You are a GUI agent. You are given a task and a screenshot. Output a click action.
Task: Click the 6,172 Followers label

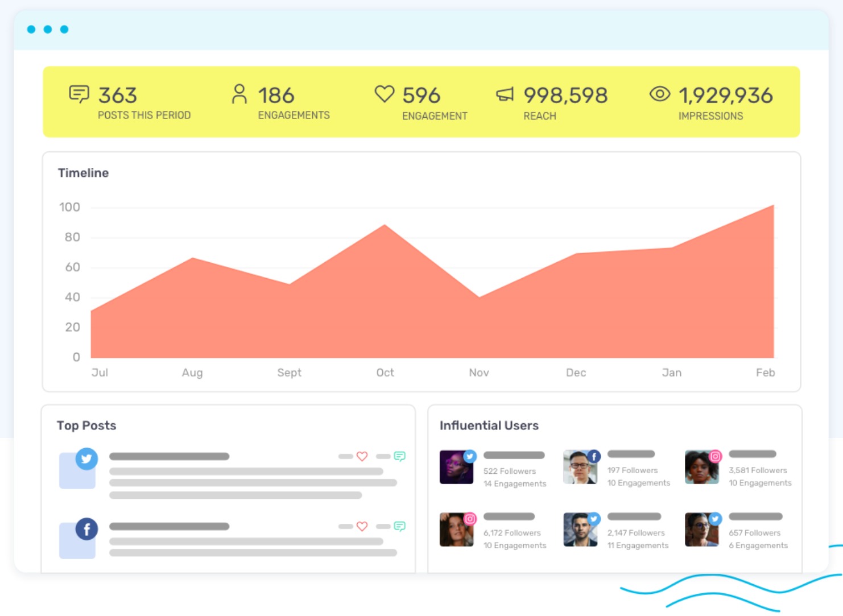(x=512, y=533)
